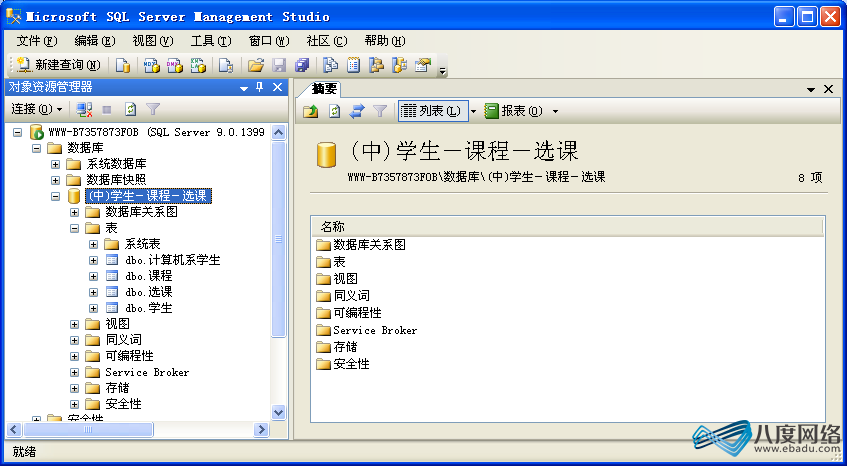The height and width of the screenshot is (466, 847).
Task: Click the Save disk icon in main toolbar
Action: [279, 66]
